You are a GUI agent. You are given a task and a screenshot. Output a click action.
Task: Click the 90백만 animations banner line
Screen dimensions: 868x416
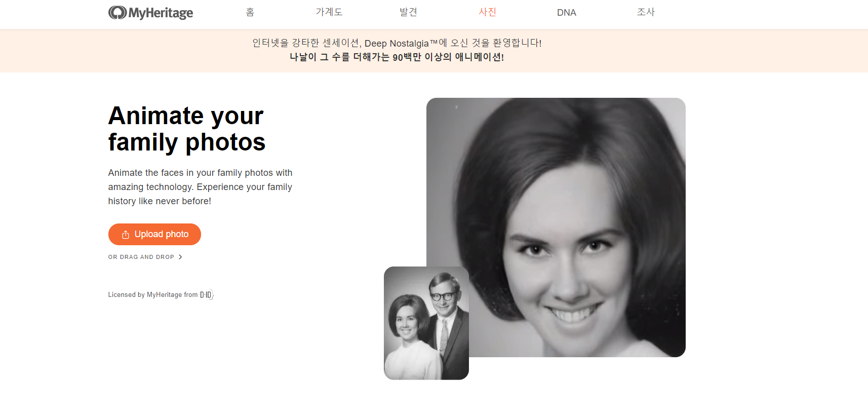(397, 57)
